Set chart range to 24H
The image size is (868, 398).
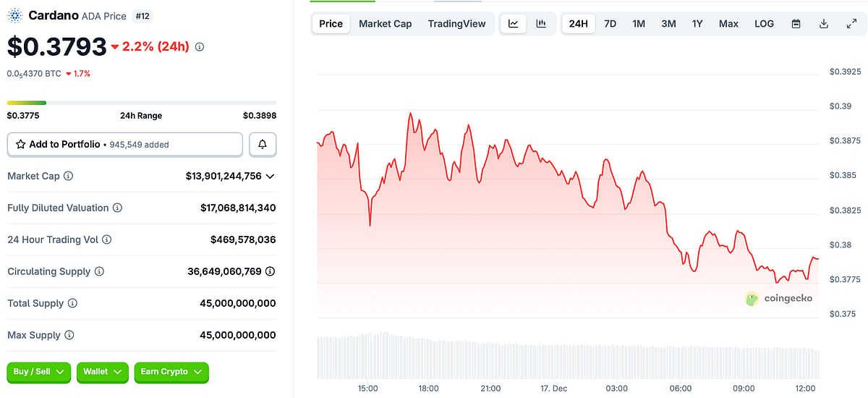point(579,24)
